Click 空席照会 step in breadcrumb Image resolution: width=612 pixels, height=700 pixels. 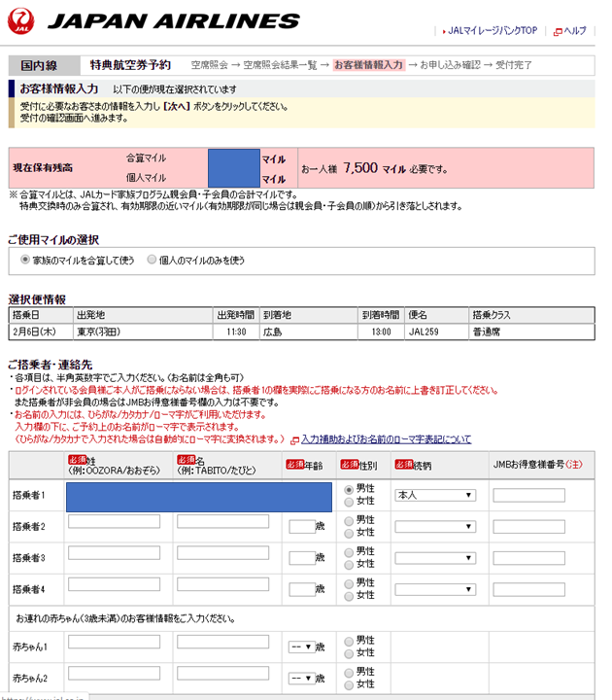[x=209, y=65]
